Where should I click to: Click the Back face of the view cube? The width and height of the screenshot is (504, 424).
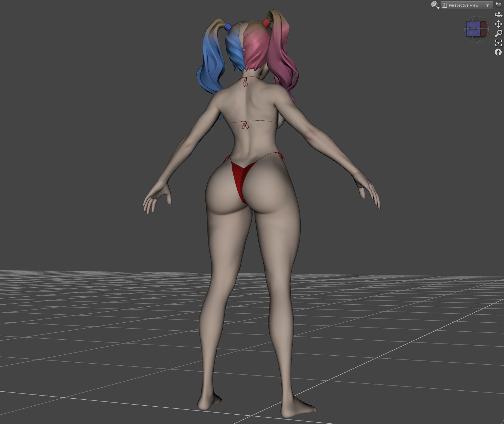473,29
